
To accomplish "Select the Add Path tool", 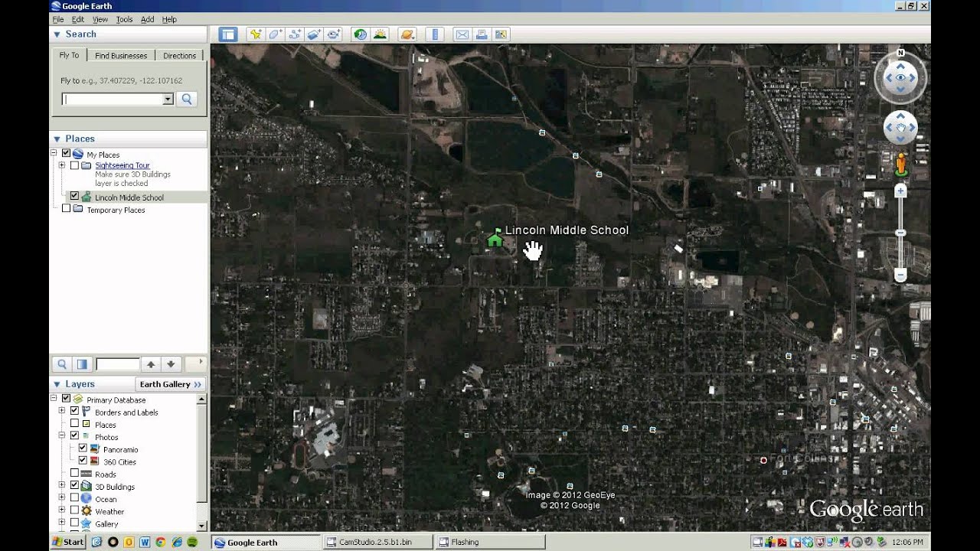I will point(294,34).
